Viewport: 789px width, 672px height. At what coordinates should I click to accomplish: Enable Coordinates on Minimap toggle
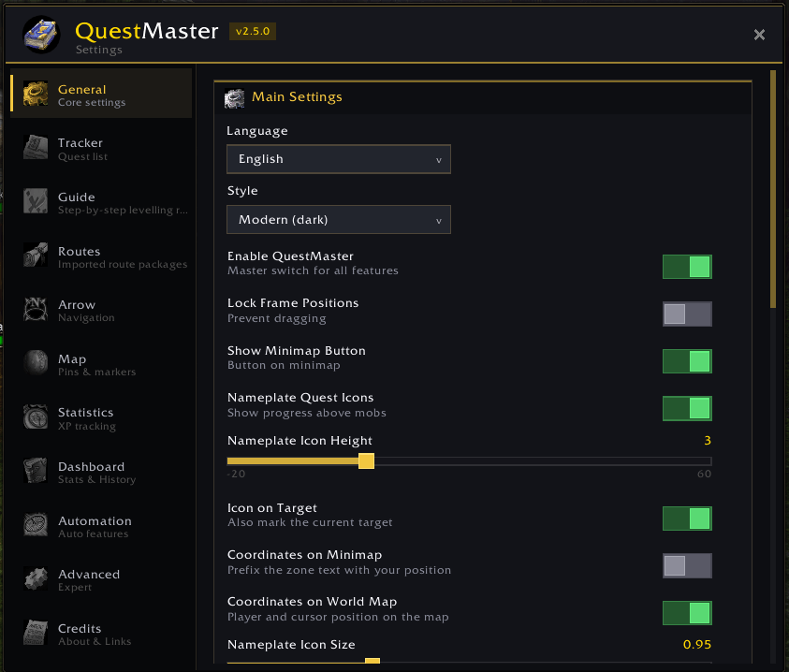tap(687, 566)
